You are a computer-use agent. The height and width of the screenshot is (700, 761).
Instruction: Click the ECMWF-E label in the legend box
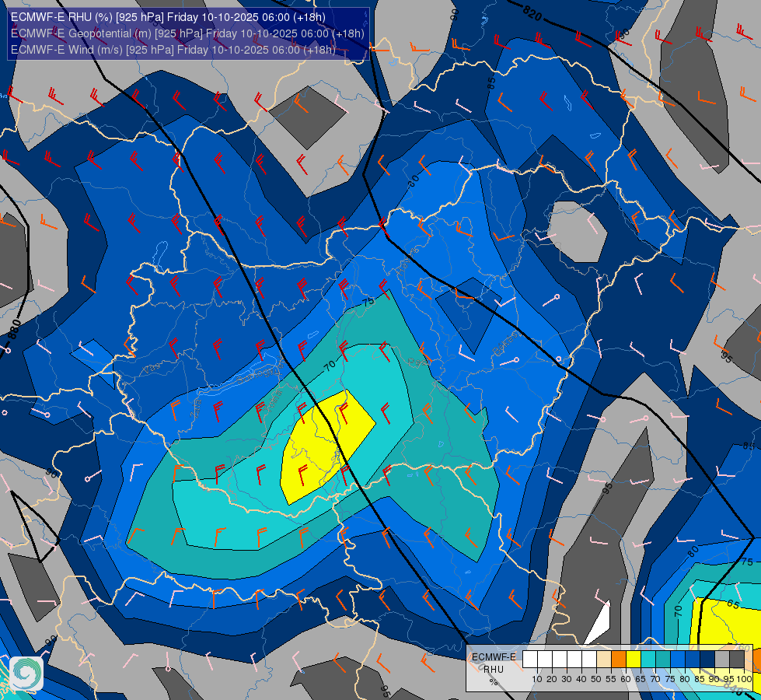[494, 657]
